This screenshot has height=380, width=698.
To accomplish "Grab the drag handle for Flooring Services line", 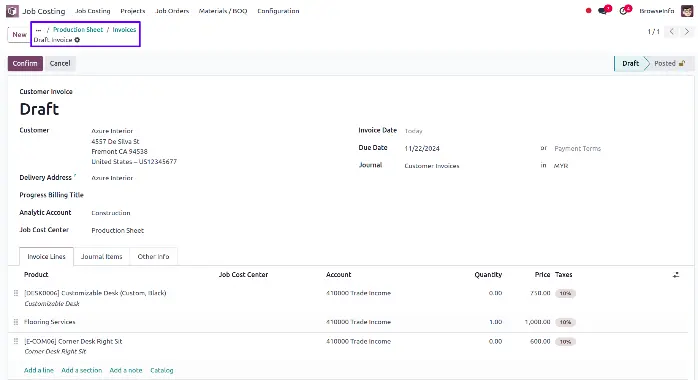I will [16, 322].
